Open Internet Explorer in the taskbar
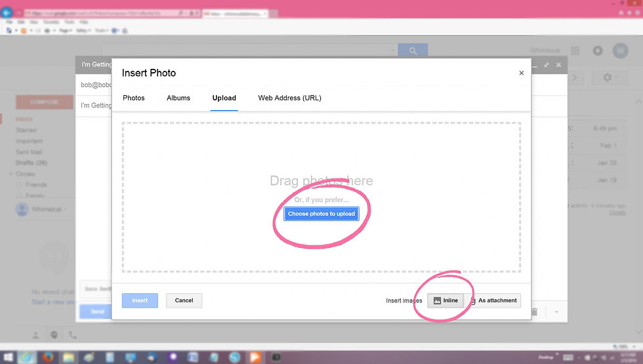 tap(27, 357)
